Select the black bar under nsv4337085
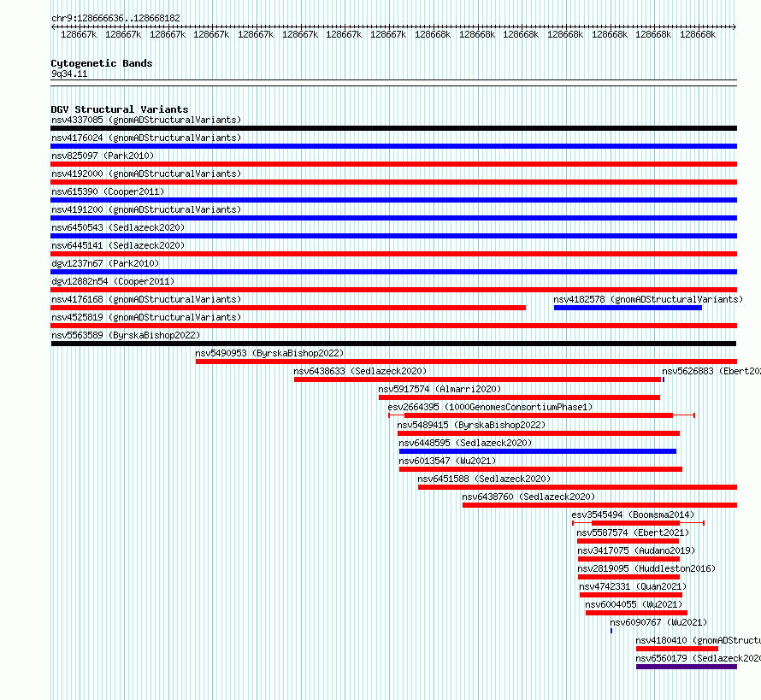761x700 pixels. click(393, 128)
